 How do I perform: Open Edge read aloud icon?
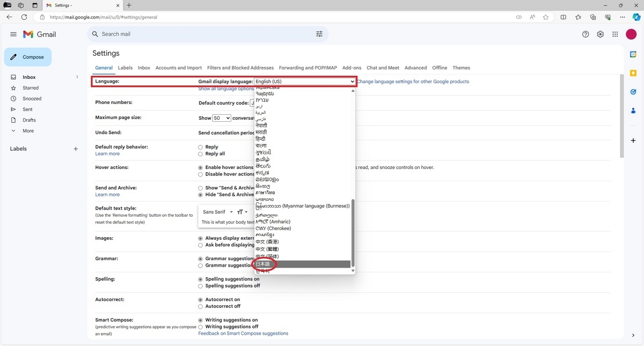532,17
